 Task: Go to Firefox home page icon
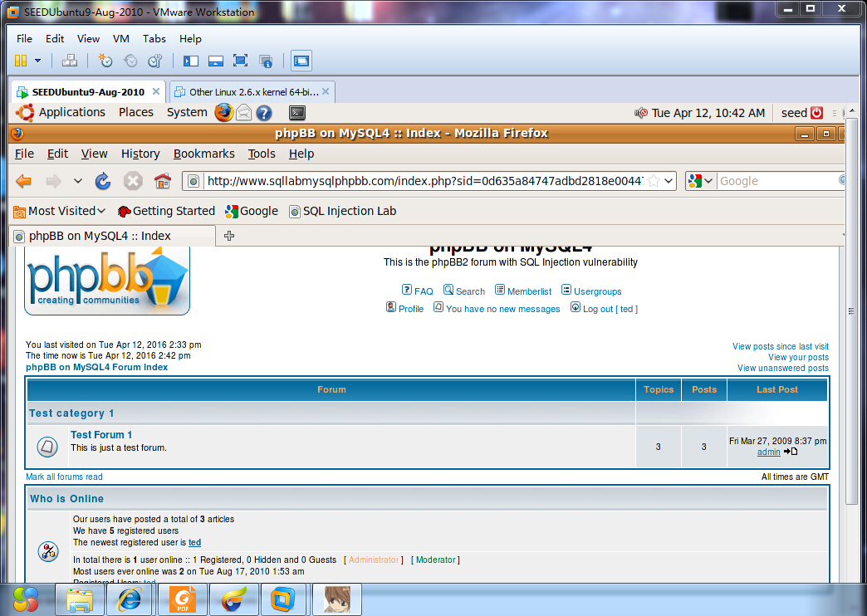(163, 181)
